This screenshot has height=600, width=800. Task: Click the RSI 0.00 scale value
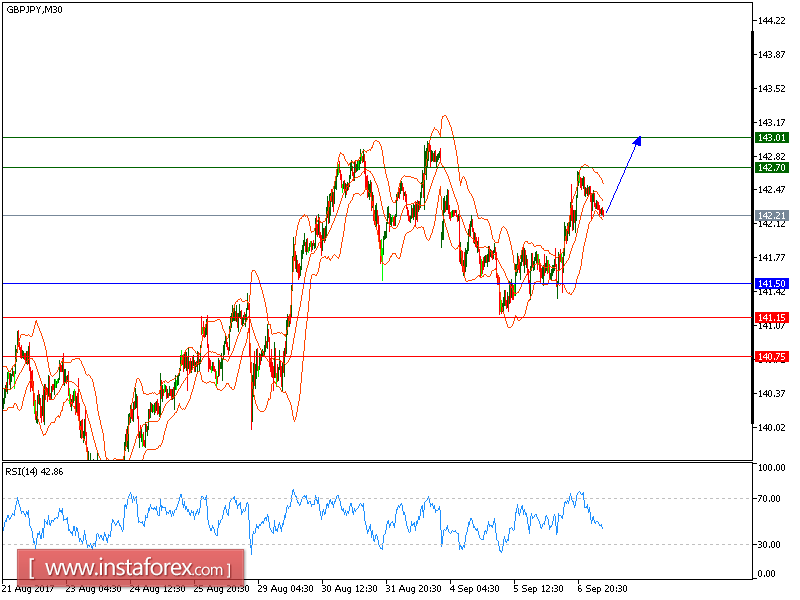767,574
